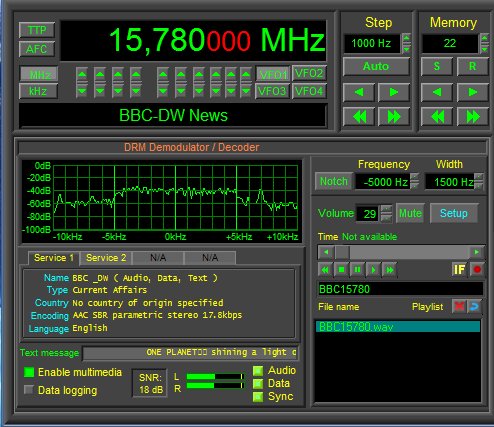Click the Data status indicator
Image resolution: width=494 pixels, height=427 pixels.
tap(258, 384)
